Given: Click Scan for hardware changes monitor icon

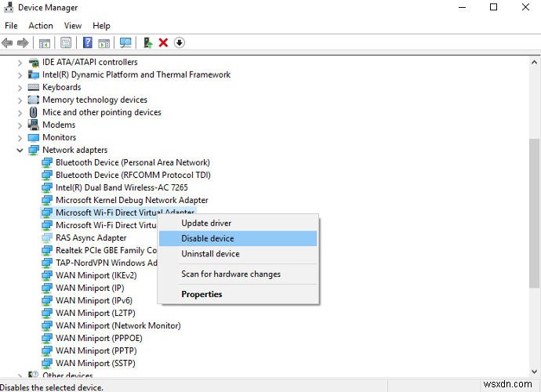Looking at the screenshot, I should pyautogui.click(x=125, y=43).
